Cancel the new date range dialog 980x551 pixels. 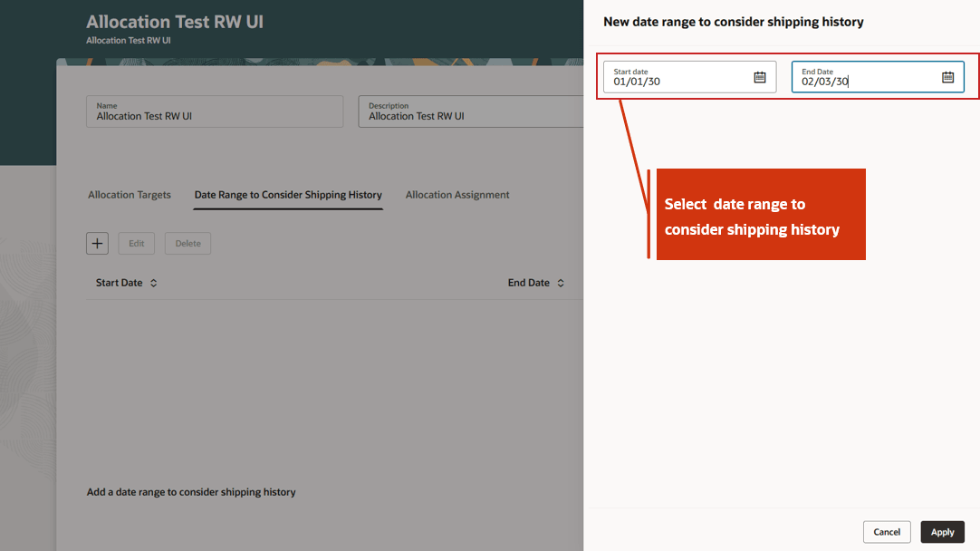point(887,532)
